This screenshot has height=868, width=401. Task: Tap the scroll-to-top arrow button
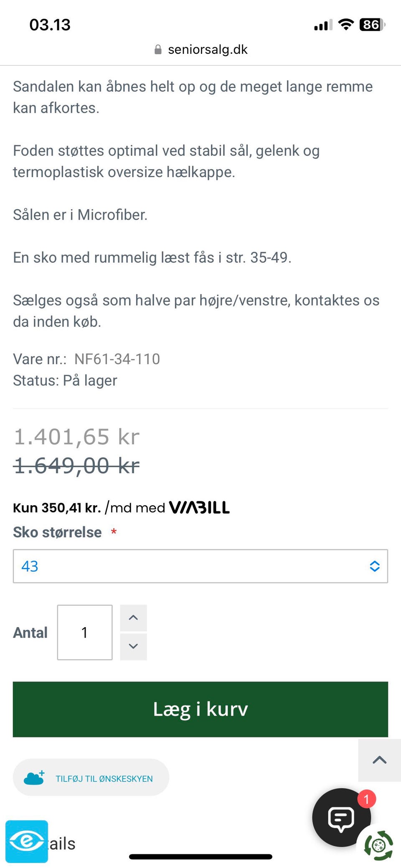pos(379,760)
